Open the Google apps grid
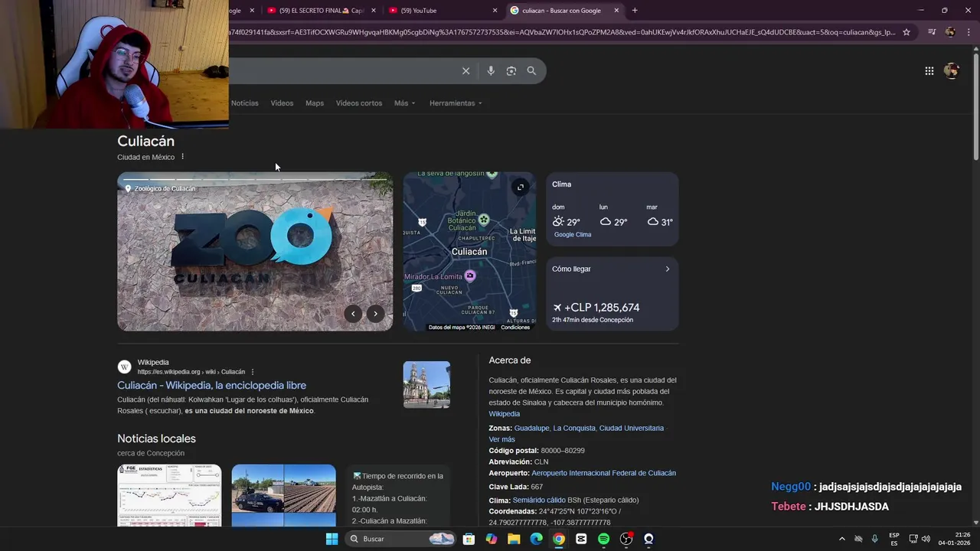This screenshot has width=980, height=551. 929,70
